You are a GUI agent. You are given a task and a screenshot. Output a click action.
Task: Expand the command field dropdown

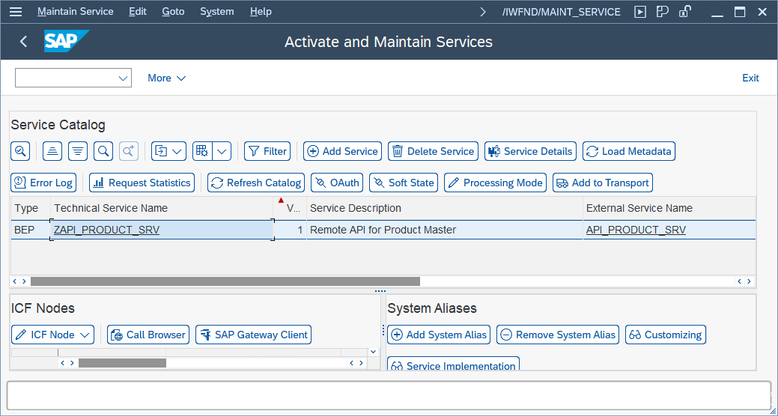pyautogui.click(x=124, y=78)
